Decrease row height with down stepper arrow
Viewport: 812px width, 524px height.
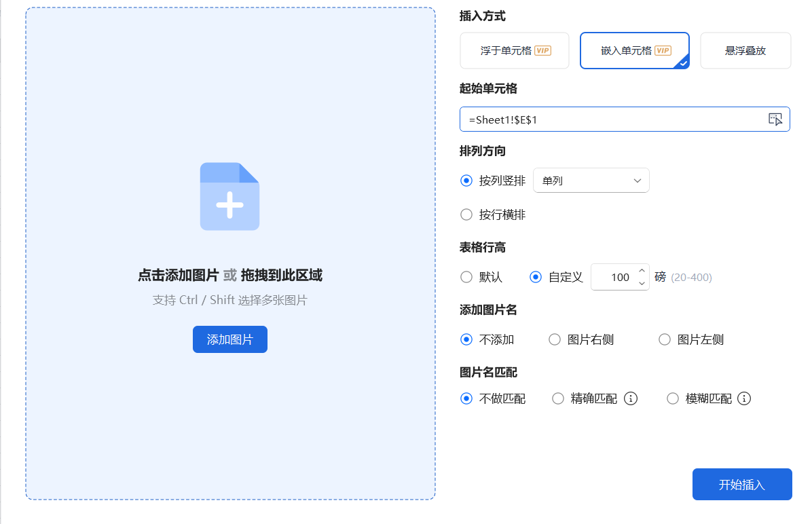[x=642, y=283]
